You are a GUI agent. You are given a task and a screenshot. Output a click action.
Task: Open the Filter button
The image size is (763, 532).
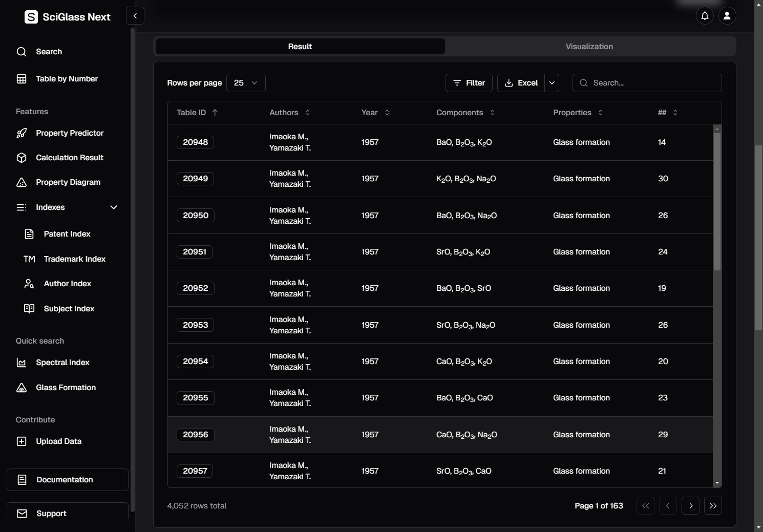click(x=469, y=83)
